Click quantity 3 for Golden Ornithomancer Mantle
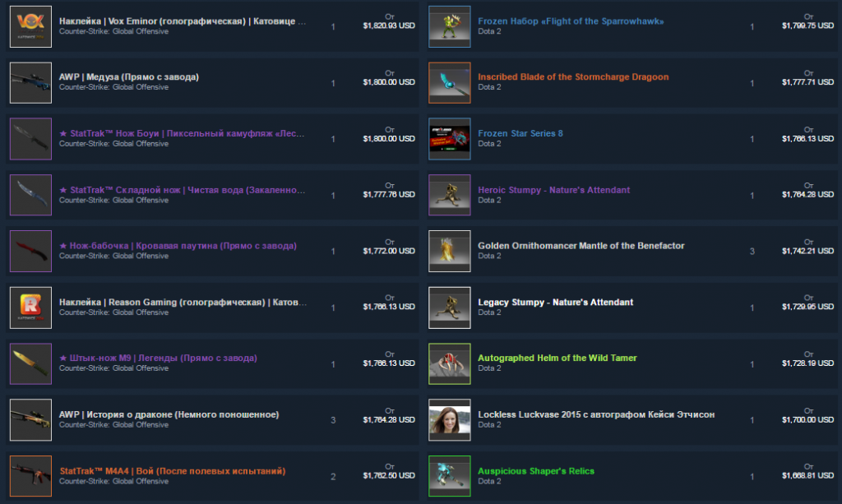Screen dimensions: 842x504 click(752, 252)
